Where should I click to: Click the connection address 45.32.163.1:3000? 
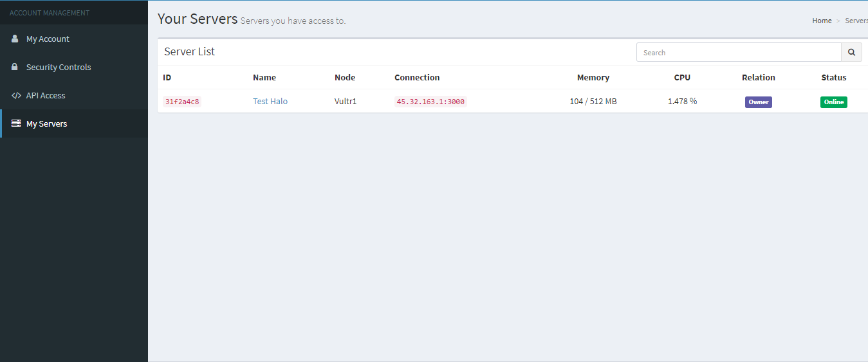point(430,102)
